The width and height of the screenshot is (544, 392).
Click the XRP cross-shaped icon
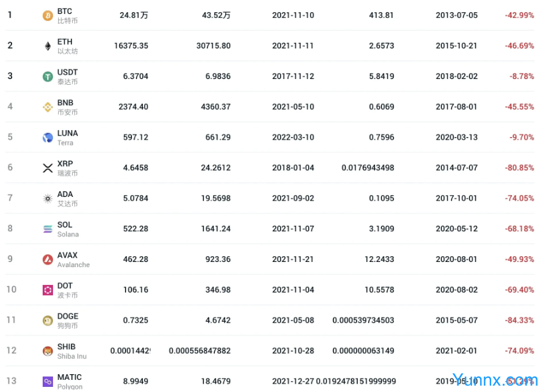coord(48,168)
